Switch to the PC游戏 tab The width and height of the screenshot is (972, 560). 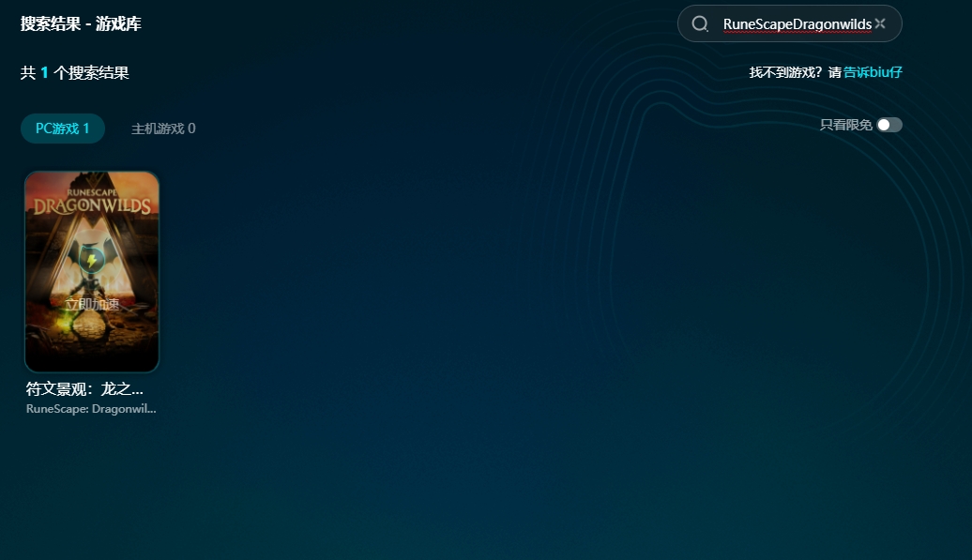click(x=63, y=129)
